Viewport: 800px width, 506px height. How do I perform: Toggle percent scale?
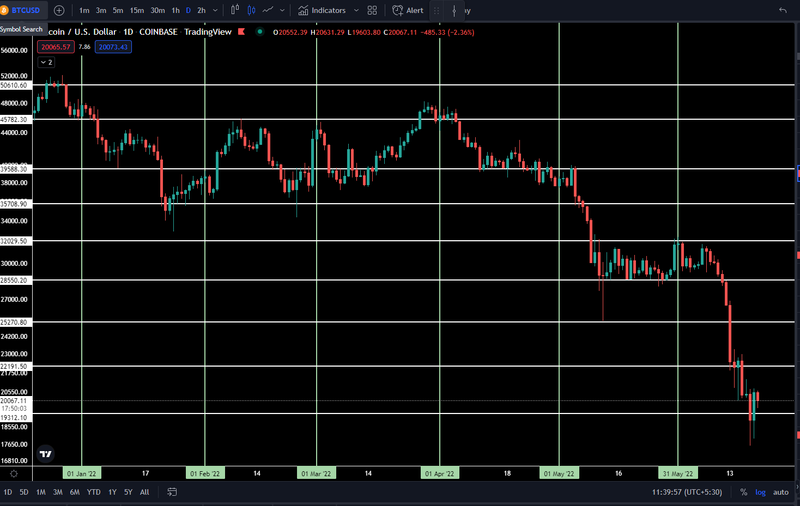[743, 492]
